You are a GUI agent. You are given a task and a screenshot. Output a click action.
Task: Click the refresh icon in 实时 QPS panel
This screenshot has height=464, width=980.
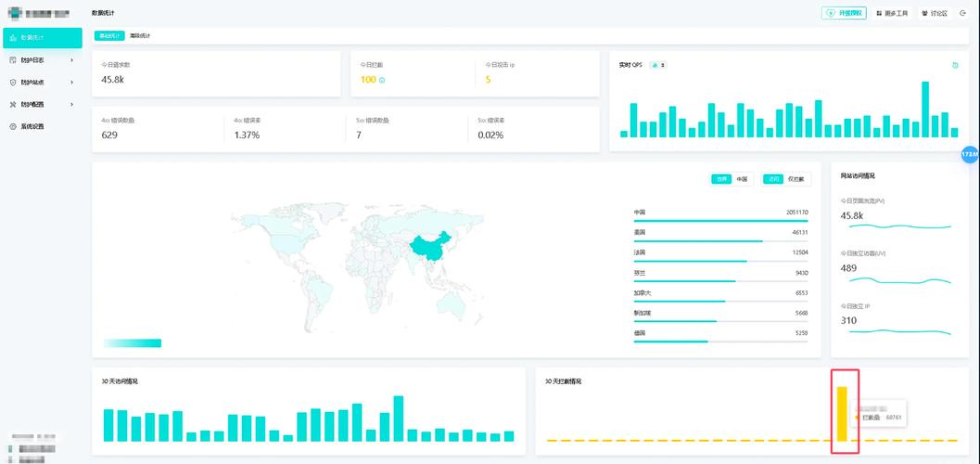point(955,65)
